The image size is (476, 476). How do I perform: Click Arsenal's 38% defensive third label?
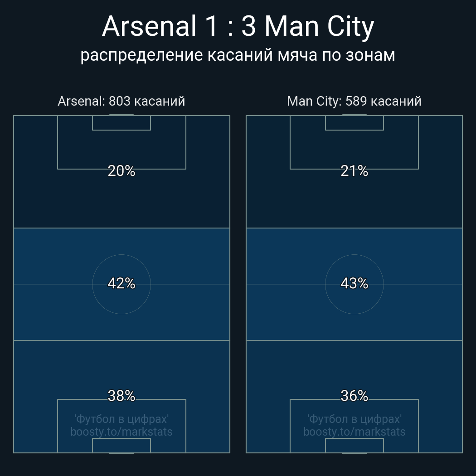[x=121, y=396]
